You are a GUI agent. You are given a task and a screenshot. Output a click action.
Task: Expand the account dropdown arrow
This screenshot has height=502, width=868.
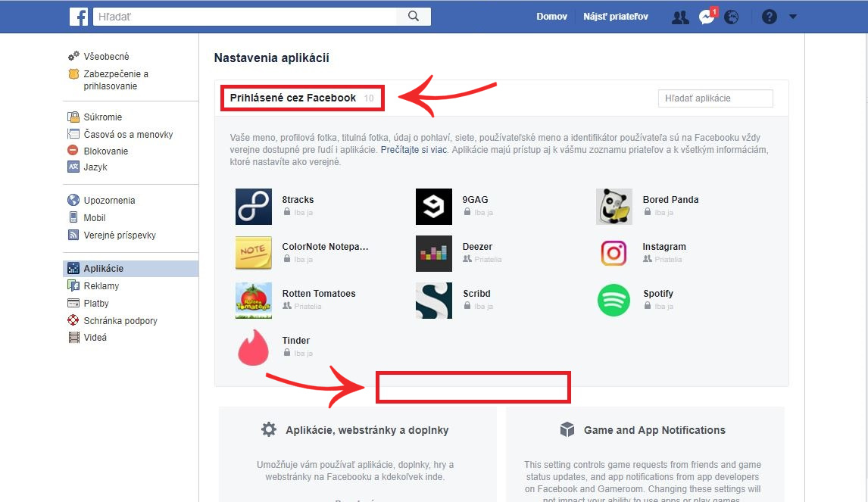(x=793, y=17)
